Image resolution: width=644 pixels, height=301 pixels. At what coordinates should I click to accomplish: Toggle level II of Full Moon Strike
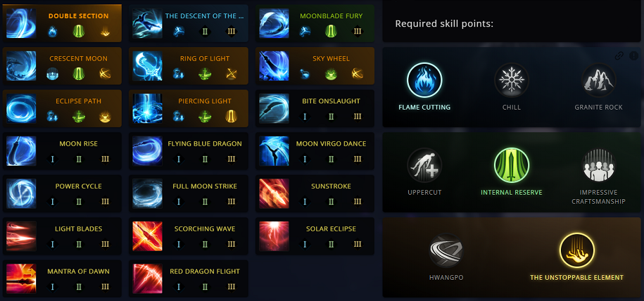point(205,201)
